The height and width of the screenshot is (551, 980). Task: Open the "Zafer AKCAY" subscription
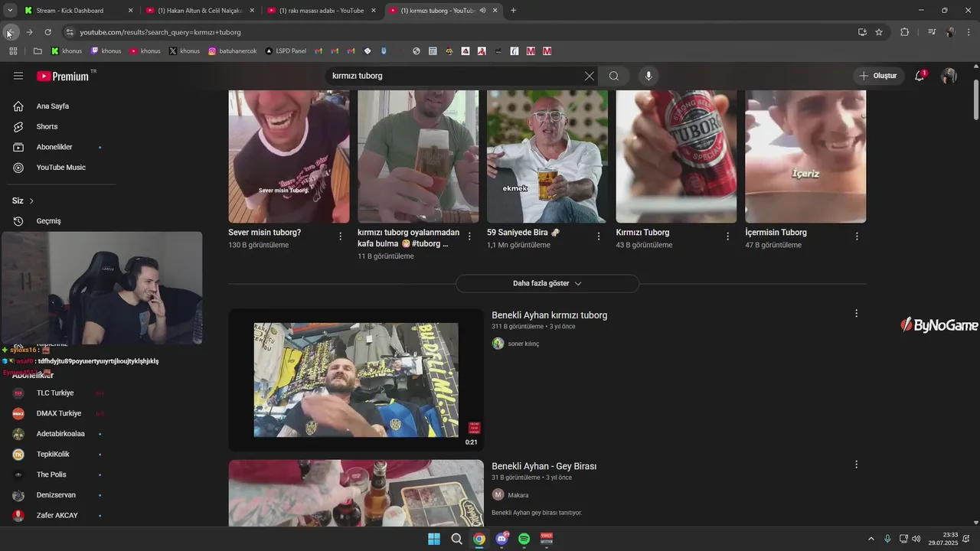point(57,515)
